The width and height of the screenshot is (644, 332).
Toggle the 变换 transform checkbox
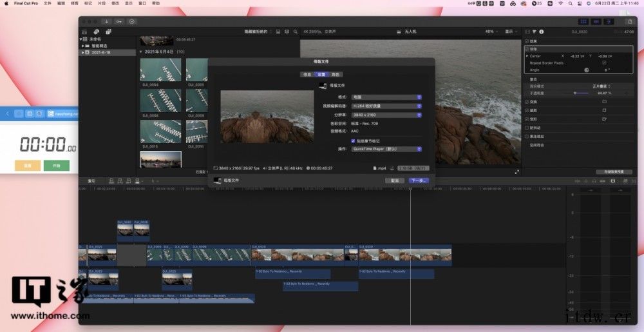527,101
